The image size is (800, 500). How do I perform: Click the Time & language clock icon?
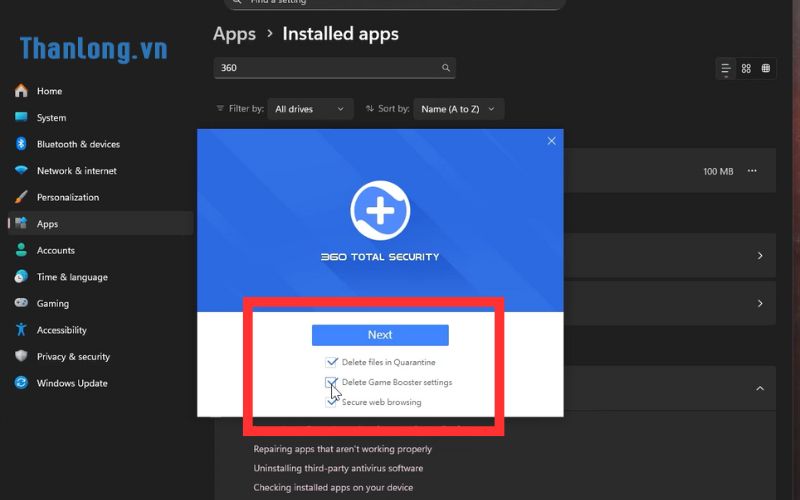[x=21, y=277]
